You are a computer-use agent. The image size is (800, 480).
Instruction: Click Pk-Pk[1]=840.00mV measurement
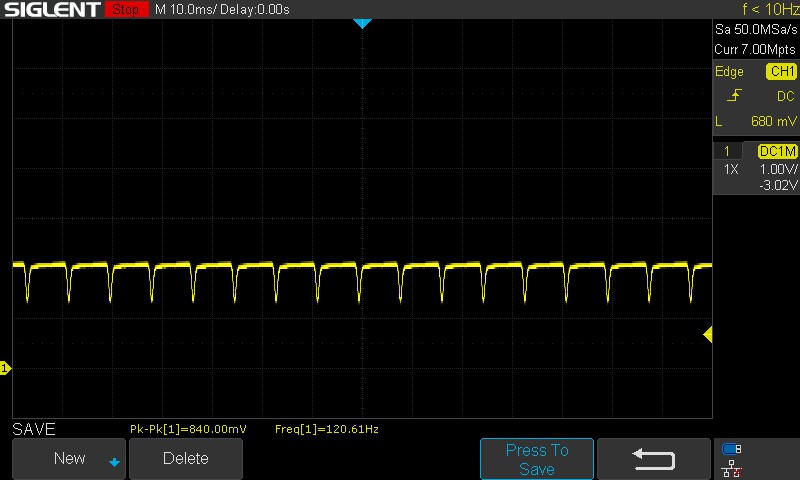[x=188, y=429]
